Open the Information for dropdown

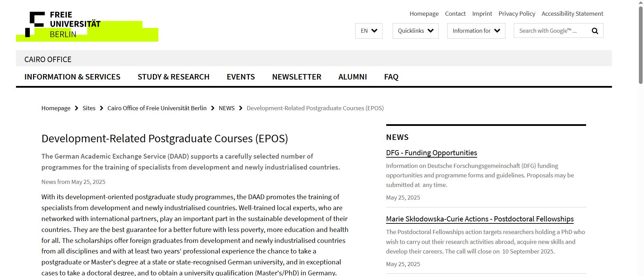click(476, 31)
